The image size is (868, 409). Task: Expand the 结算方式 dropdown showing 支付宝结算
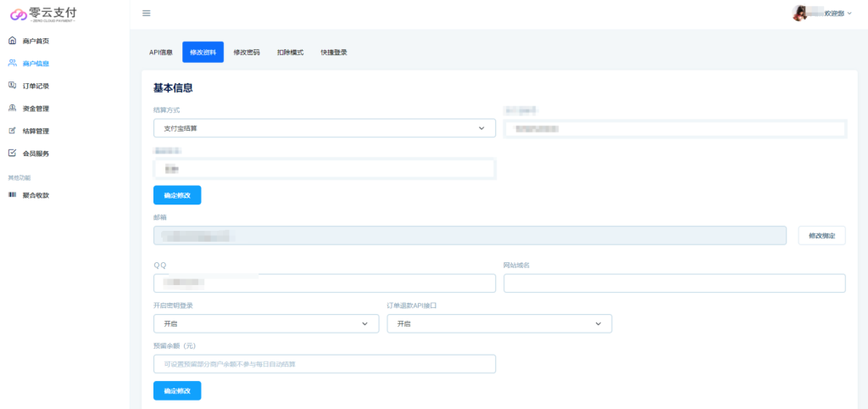(x=324, y=128)
